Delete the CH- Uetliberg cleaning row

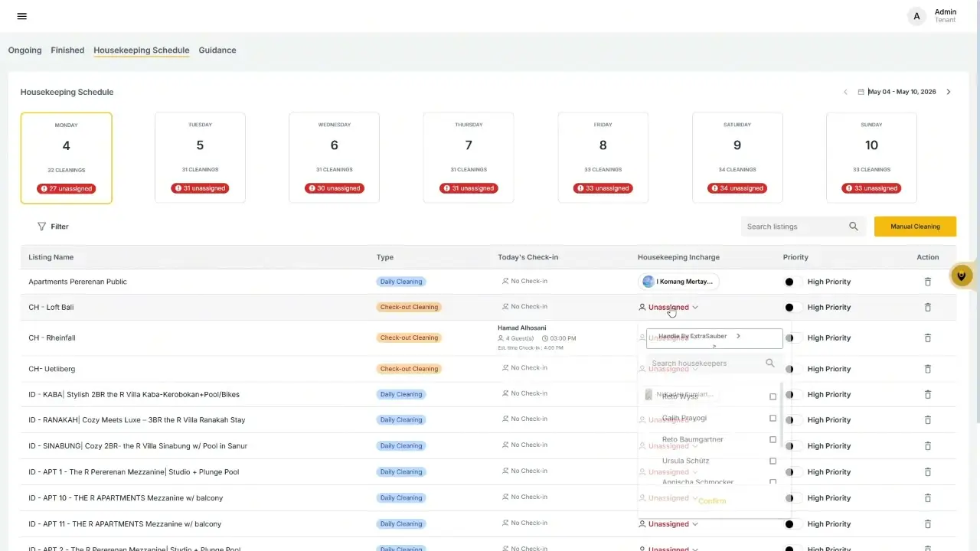point(928,369)
